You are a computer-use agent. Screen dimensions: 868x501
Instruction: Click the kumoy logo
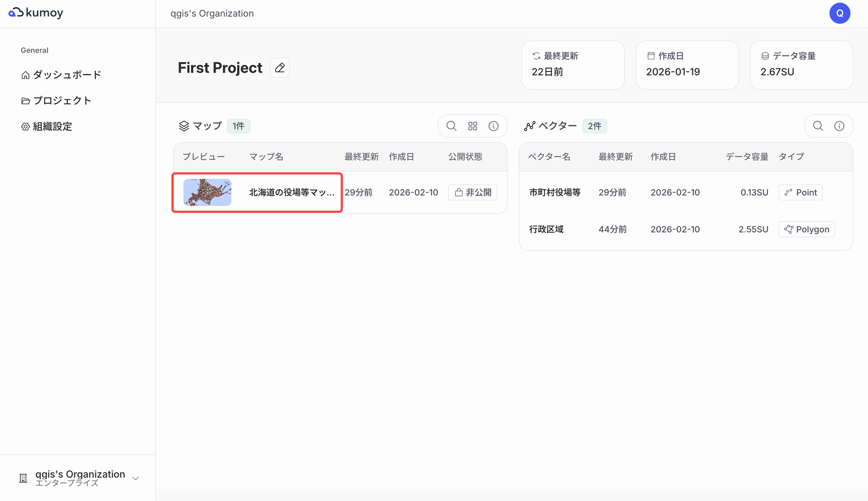coord(36,13)
